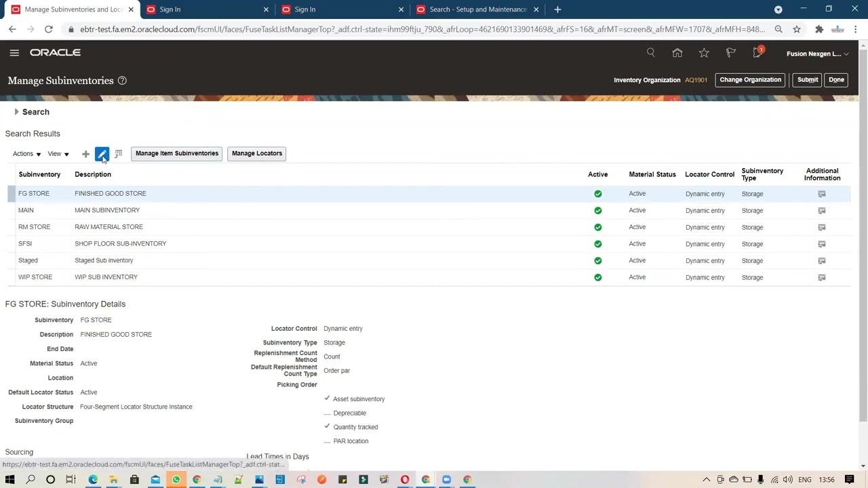Open WhatsApp from the taskbar
The width and height of the screenshot is (868, 488).
pos(176,479)
